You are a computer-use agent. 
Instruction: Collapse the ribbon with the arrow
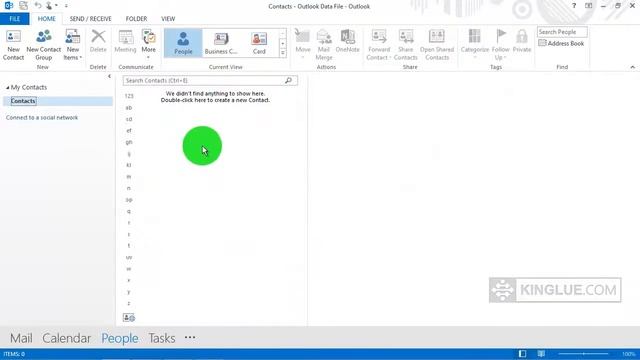633,67
